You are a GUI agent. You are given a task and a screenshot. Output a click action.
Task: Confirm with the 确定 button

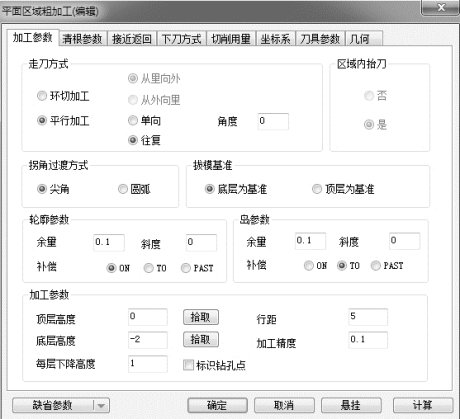[217, 406]
